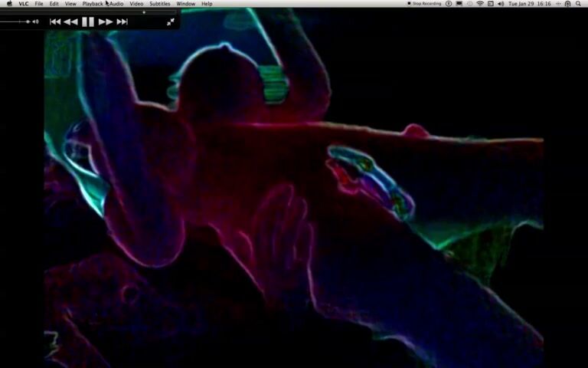Open the Subtitles menu
Screen dimensions: 588x368
[x=160, y=4]
